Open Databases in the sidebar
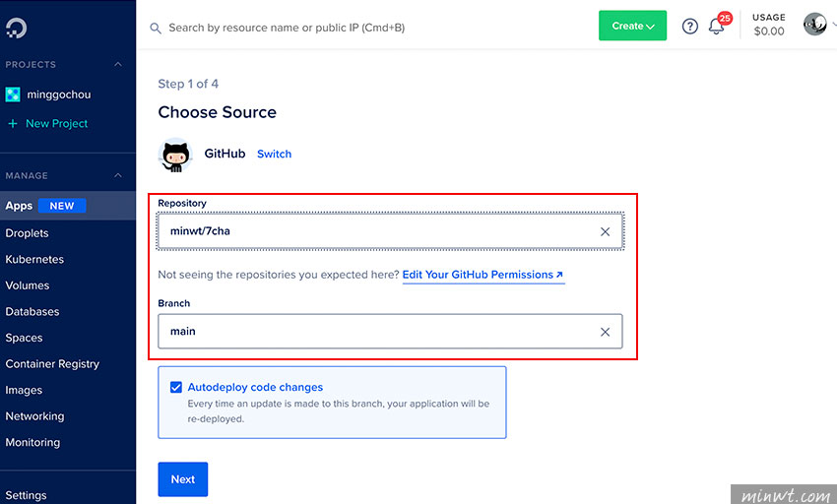Screen dimensions: 837x504 [x=32, y=312]
